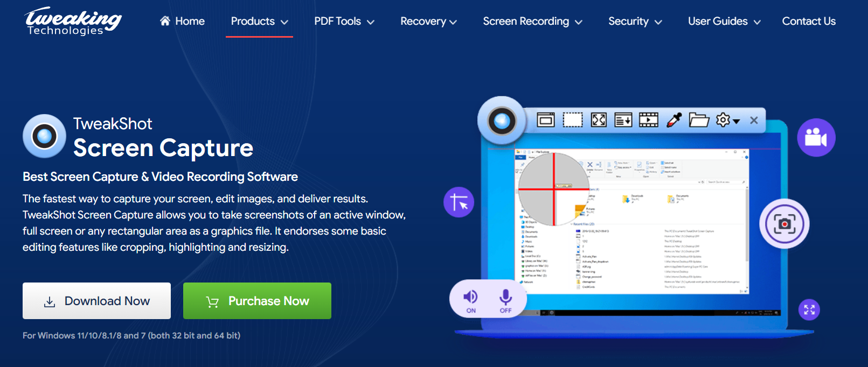This screenshot has height=367, width=868.
Task: Select the color picker eyedropper icon
Action: click(x=674, y=119)
